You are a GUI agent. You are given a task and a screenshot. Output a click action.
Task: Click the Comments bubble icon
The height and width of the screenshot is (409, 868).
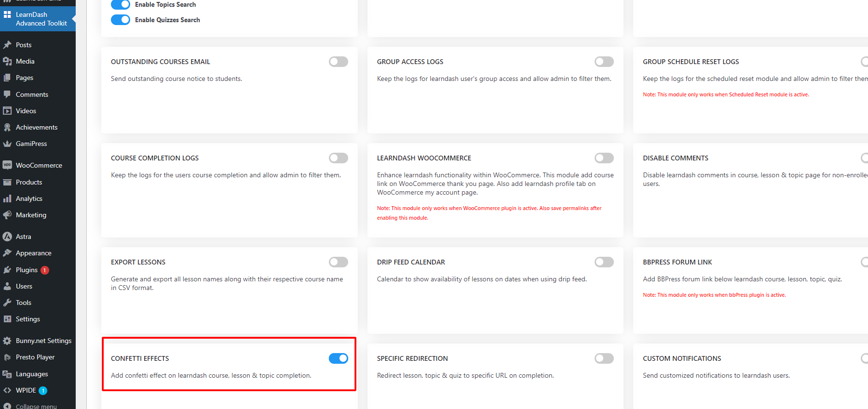tap(7, 94)
